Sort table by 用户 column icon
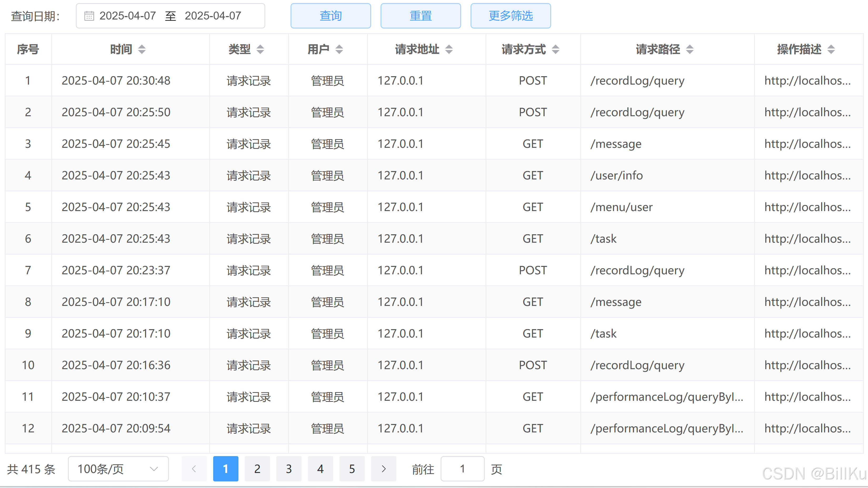Screen dimensions: 868x488 pyautogui.click(x=339, y=49)
